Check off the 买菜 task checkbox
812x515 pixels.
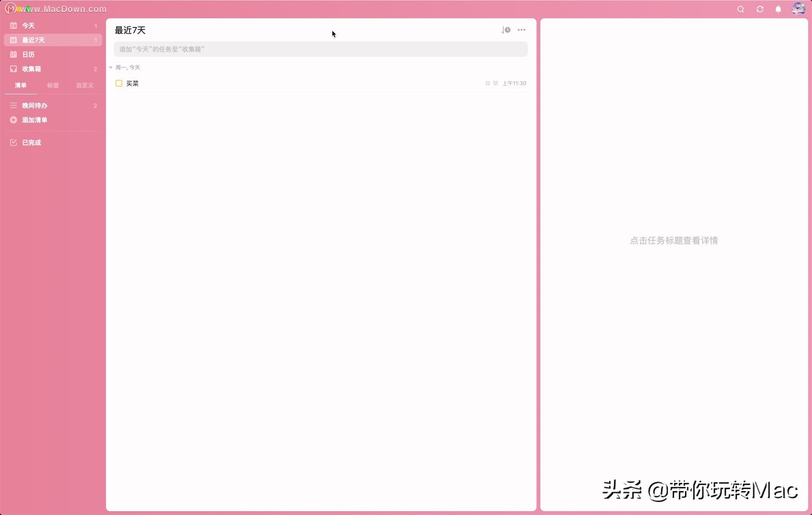118,83
